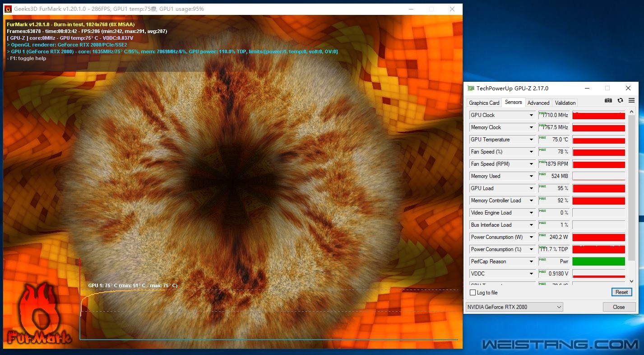Click the 'Frames:63878' statistics line in FurMark
644x355 pixels.
[x=87, y=31]
